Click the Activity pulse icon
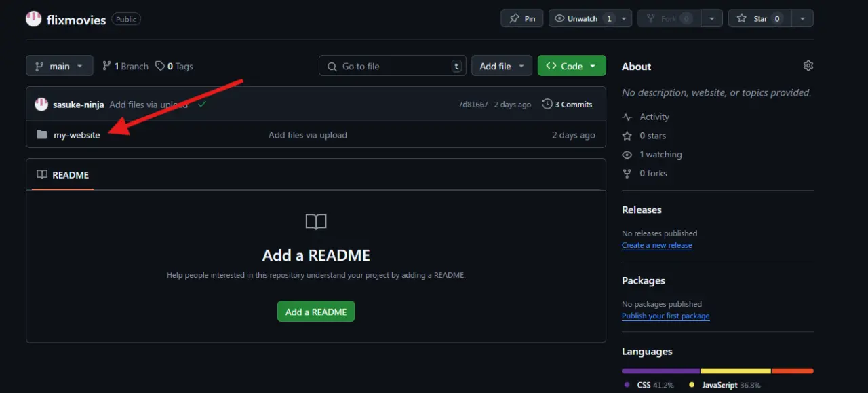Viewport: 868px width, 393px height. (x=627, y=117)
